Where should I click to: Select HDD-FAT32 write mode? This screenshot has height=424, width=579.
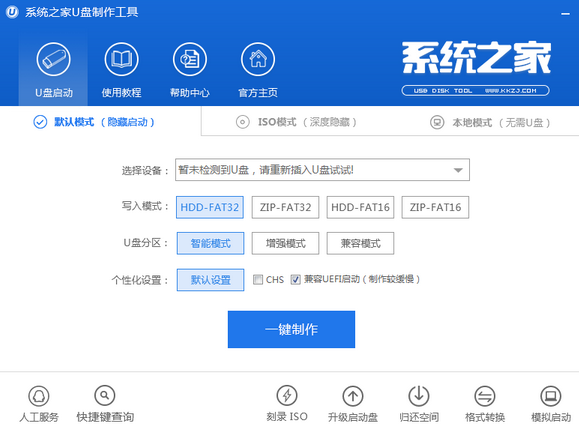[210, 207]
